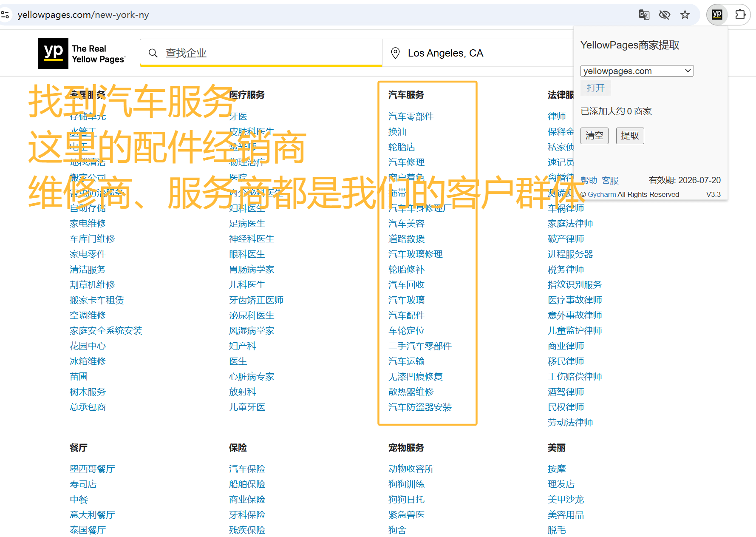Viewport: 756px width, 537px height.
Task: Open 汽车防盗器安装 link
Action: click(420, 407)
